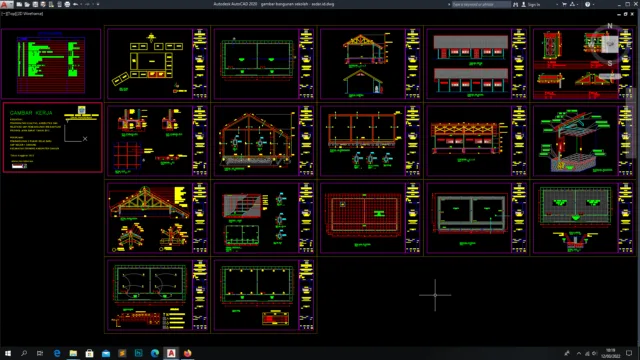Click the New drawing icon in Quick Access toolbar
The image size is (640, 360).
[19, 4]
